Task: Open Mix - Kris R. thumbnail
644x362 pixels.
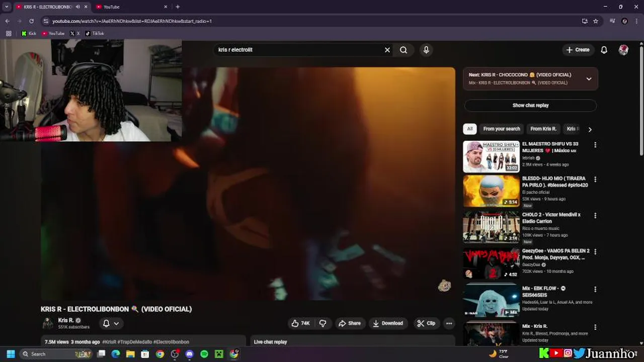Action: coord(491,334)
